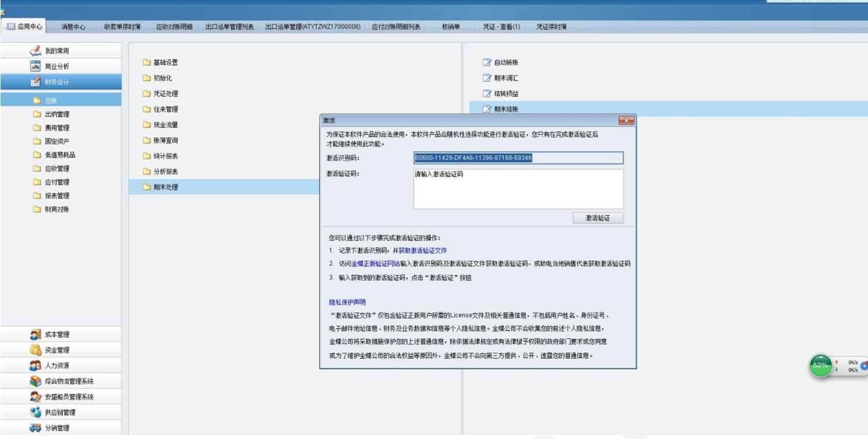Click the 激活验证码 text area
868x439 pixels.
[519, 189]
